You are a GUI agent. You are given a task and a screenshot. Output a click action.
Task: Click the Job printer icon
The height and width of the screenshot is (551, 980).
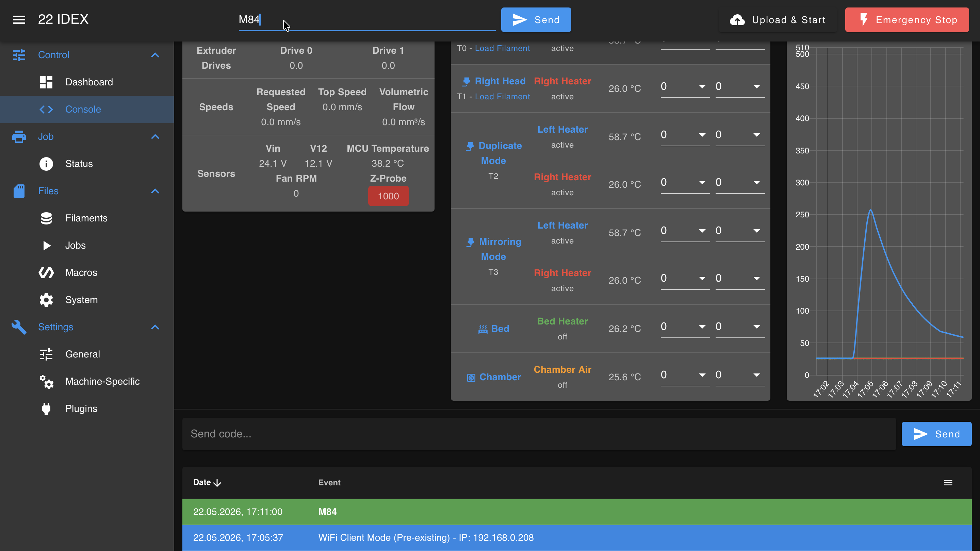(19, 136)
